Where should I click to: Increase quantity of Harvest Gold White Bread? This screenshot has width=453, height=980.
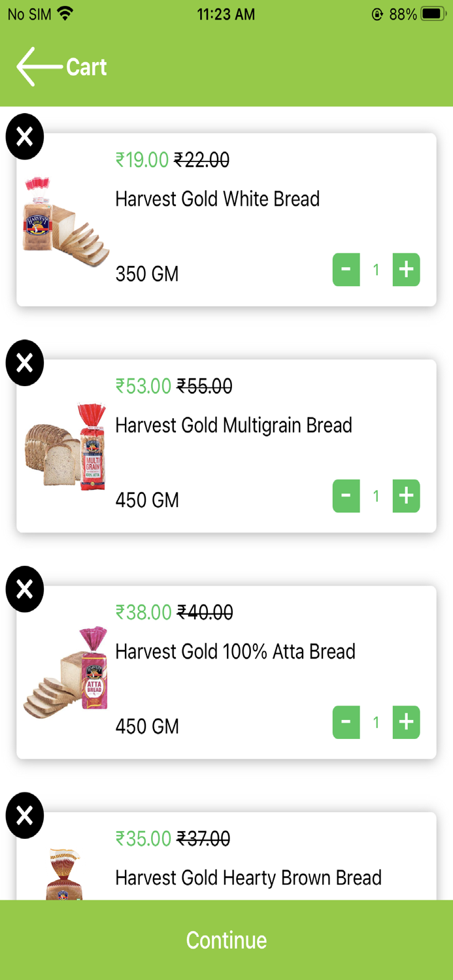[406, 270]
